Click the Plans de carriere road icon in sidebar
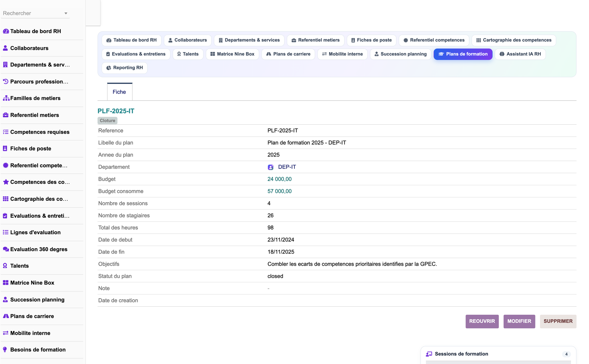This screenshot has height=364, width=589. coord(6,316)
